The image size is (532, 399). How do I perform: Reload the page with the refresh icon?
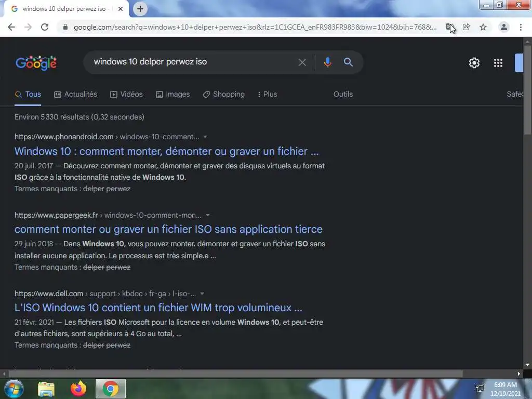(45, 27)
